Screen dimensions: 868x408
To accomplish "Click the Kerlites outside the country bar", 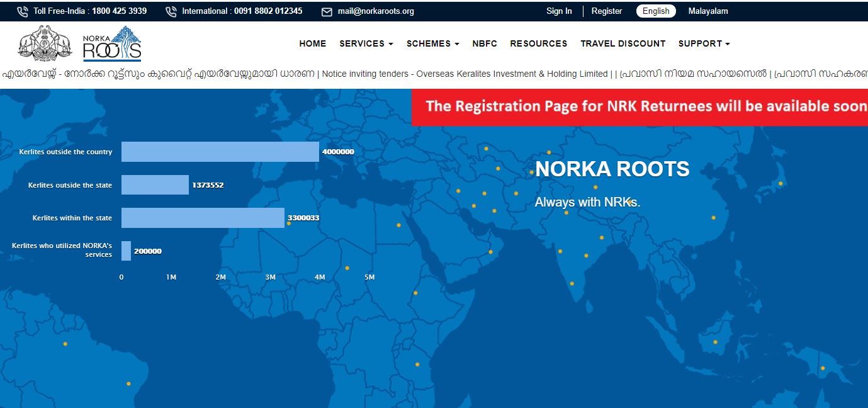I will pyautogui.click(x=220, y=152).
